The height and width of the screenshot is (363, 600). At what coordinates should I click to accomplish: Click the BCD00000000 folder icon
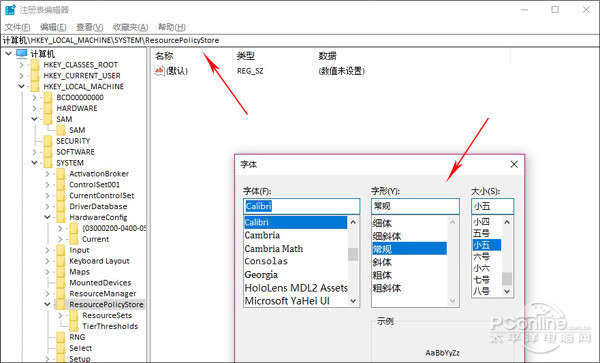pos(48,98)
